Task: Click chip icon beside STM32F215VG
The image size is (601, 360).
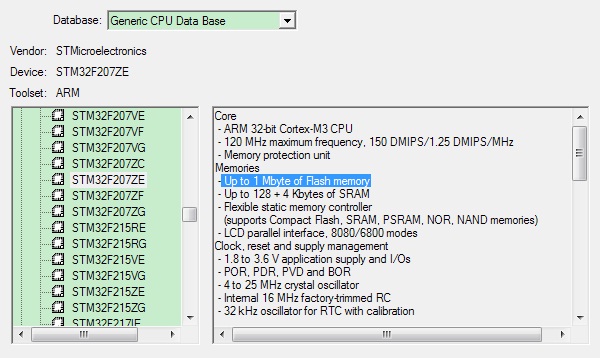Action: click(58, 275)
